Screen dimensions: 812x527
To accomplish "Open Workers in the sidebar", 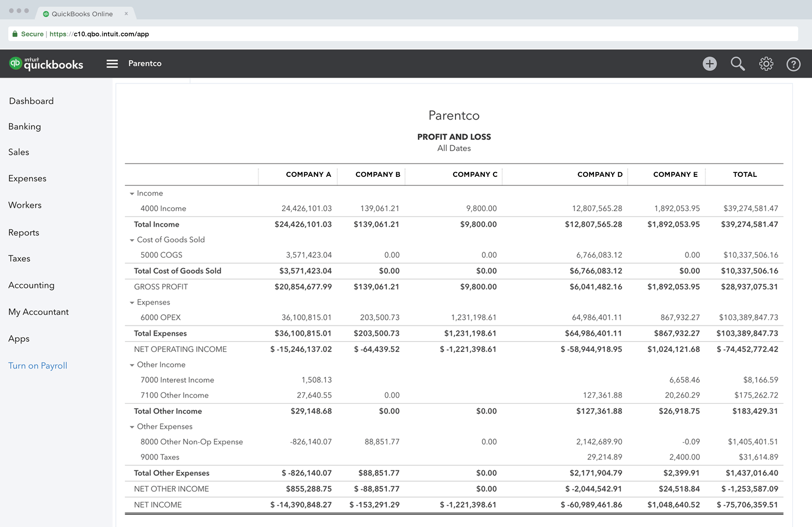I will pos(25,205).
